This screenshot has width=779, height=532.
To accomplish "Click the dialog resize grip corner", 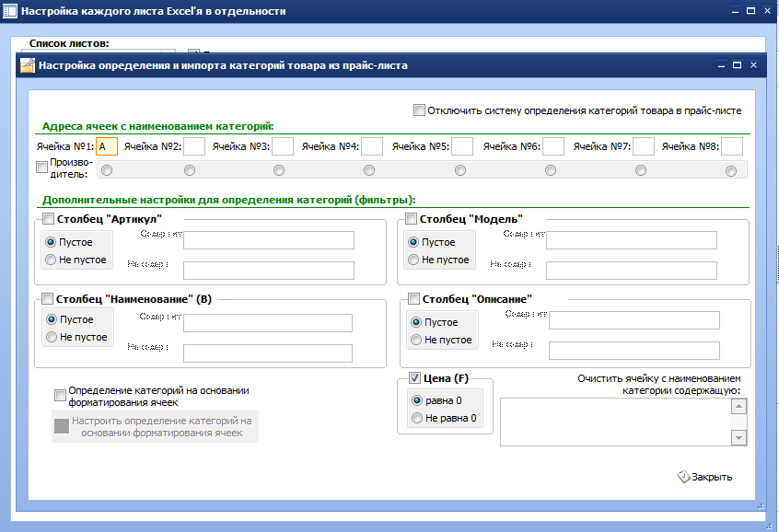I will [760, 506].
